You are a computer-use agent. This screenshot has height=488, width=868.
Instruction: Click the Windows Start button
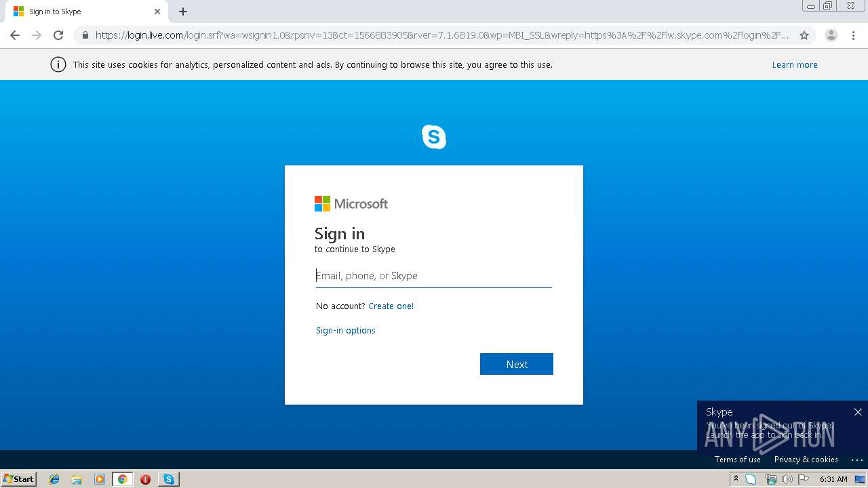tap(19, 479)
